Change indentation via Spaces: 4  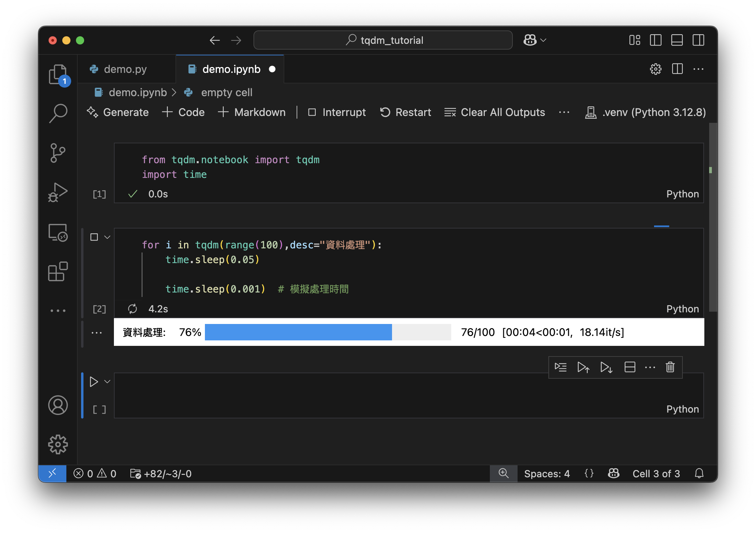547,473
